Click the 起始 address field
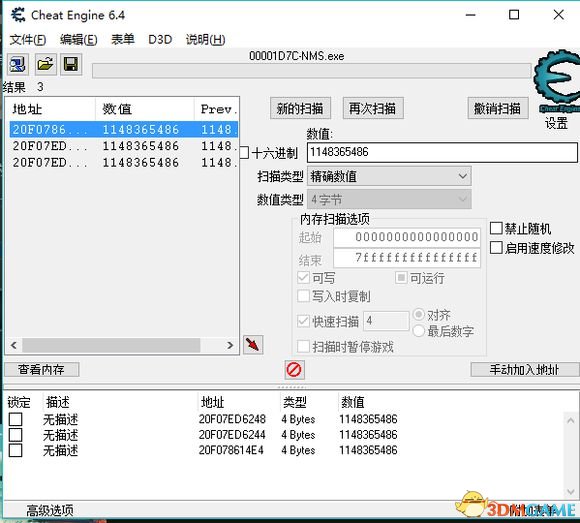 point(407,237)
